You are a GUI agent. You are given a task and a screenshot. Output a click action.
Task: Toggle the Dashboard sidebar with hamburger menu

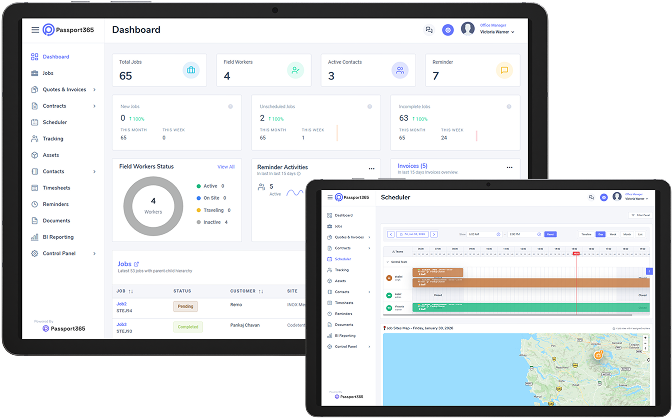[x=35, y=30]
